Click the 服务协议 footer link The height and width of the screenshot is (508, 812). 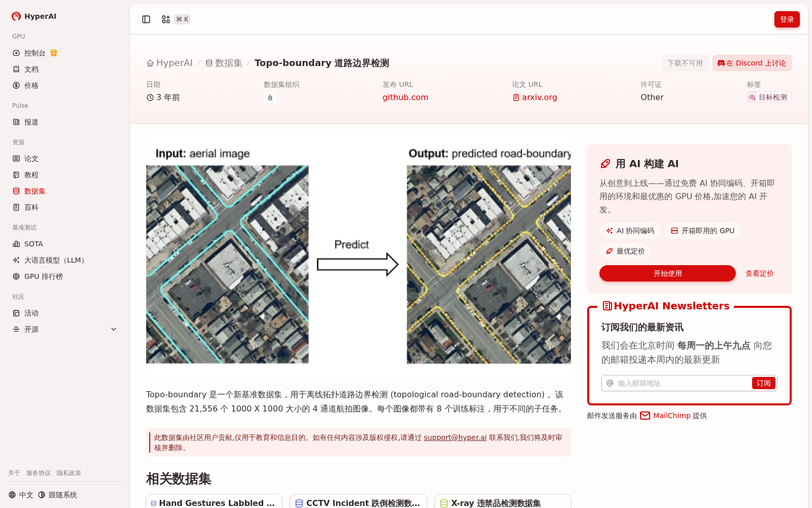click(x=39, y=473)
